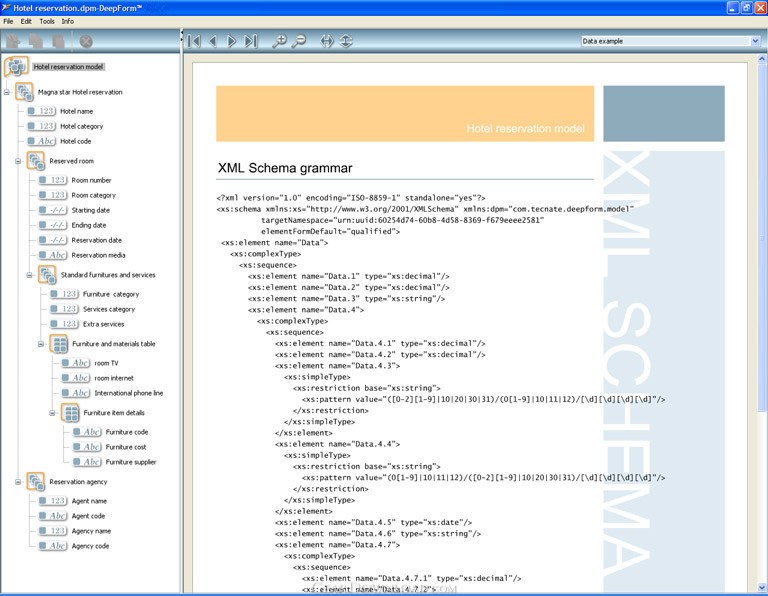768x596 pixels.
Task: Go to first page in viewer toolbar
Action: (x=194, y=41)
